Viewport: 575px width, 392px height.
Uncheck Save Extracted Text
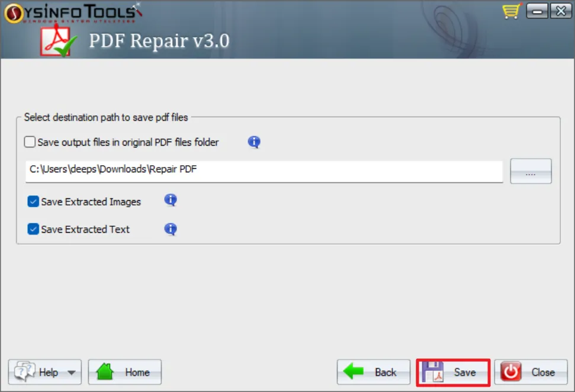tap(33, 229)
